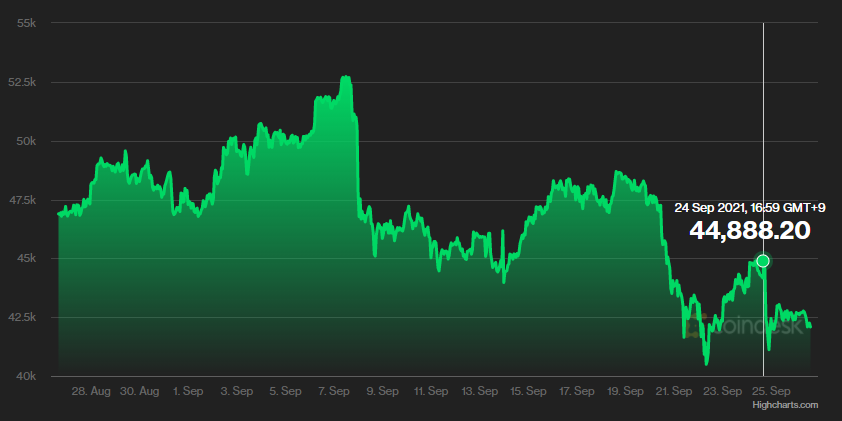Pick the 11. Sep date label
The height and width of the screenshot is (421, 842).
tap(430, 391)
